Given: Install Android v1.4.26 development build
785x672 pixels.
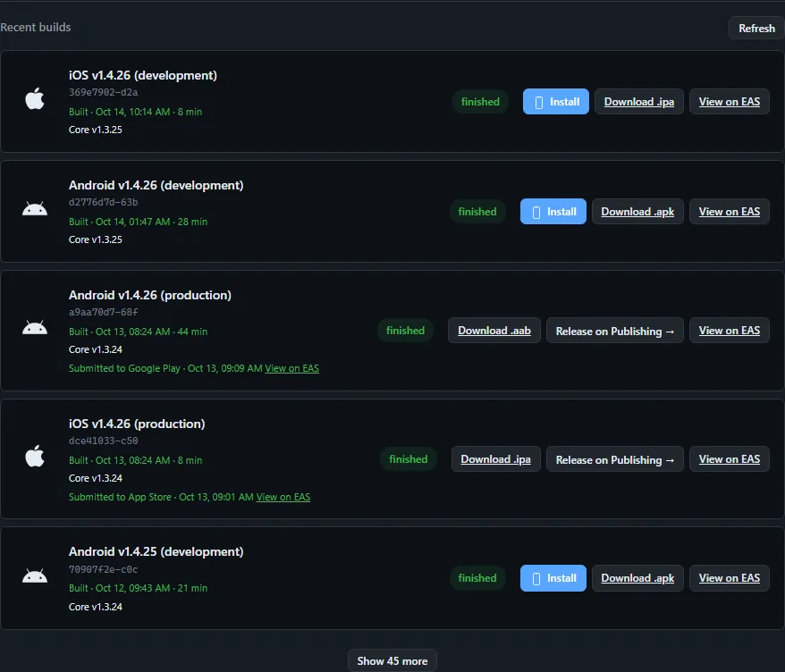Looking at the screenshot, I should point(553,212).
